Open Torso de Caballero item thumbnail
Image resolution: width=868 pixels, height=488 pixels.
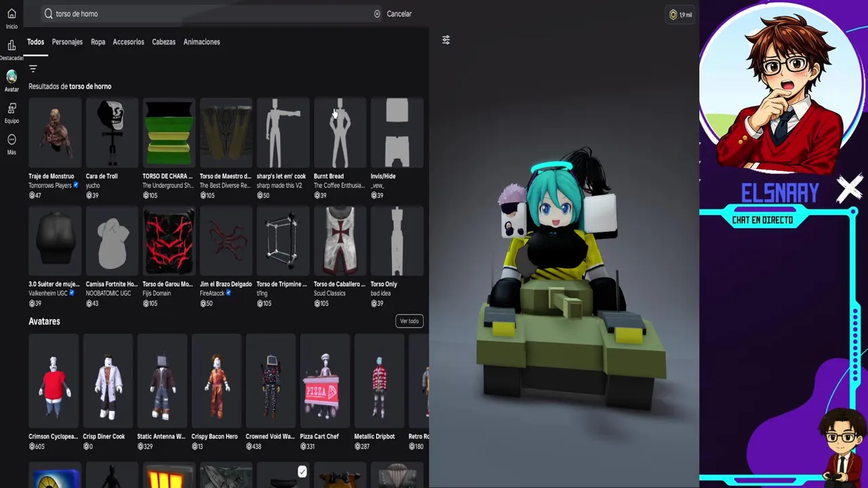tap(340, 241)
